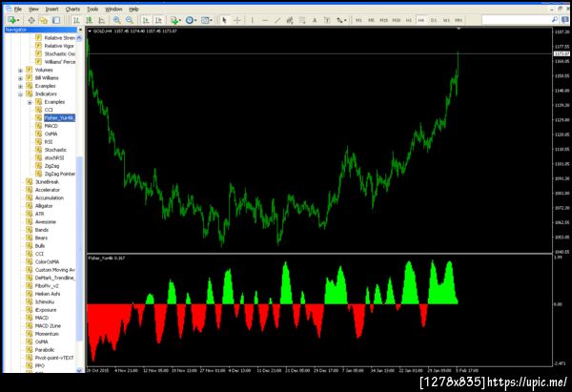Select the Crosshair tool
The height and width of the screenshot is (392, 572).
[237, 20]
